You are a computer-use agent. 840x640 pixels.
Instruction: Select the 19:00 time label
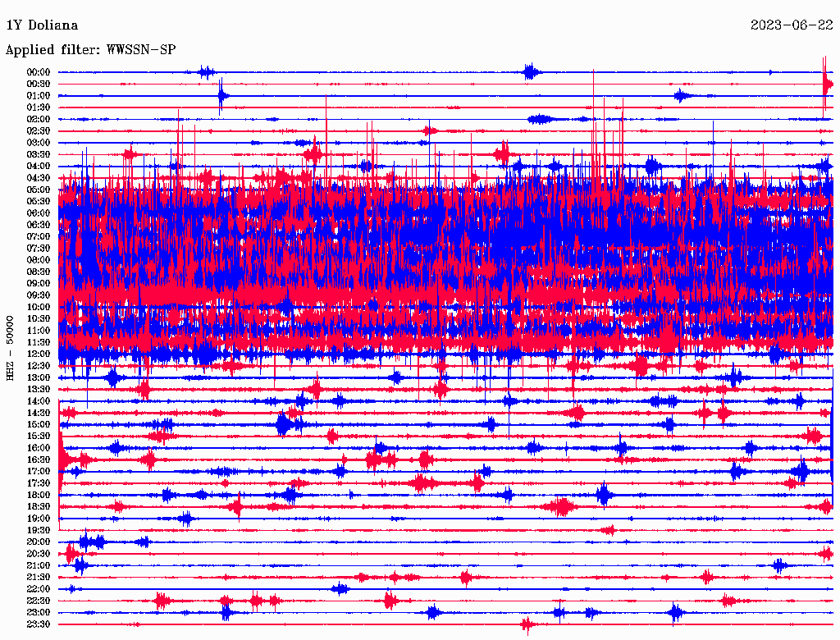pyautogui.click(x=39, y=519)
